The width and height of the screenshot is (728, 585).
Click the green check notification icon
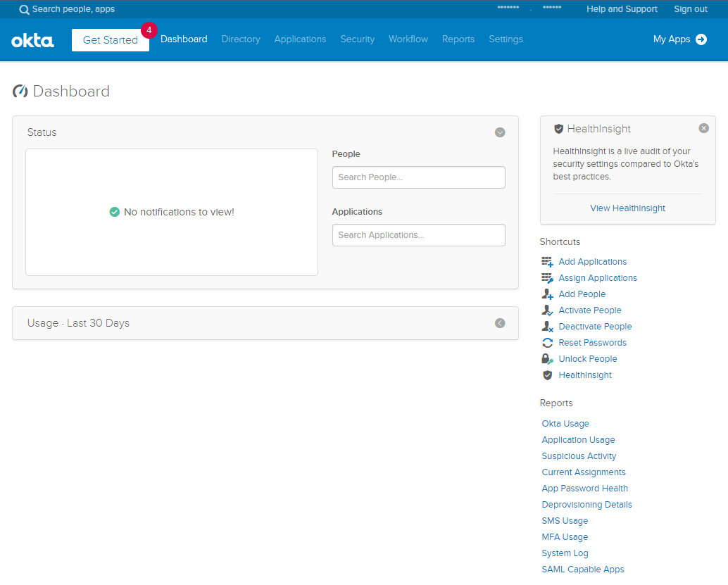click(x=114, y=212)
